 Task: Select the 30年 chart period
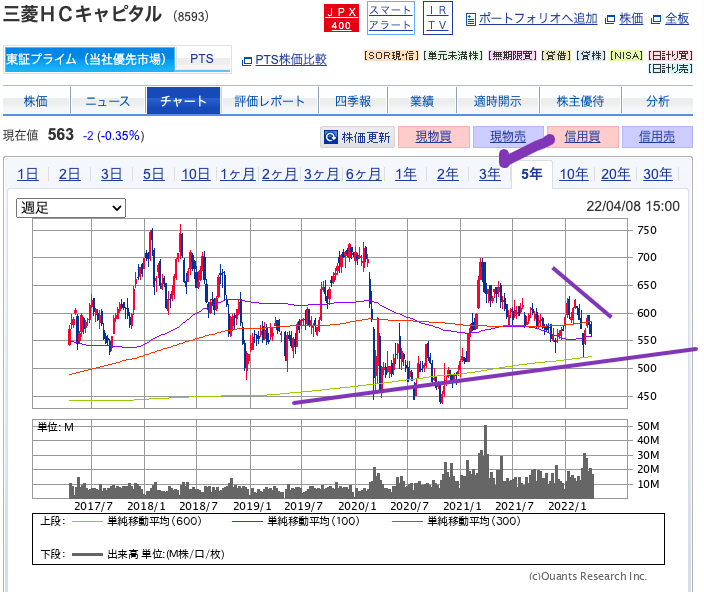click(x=658, y=174)
